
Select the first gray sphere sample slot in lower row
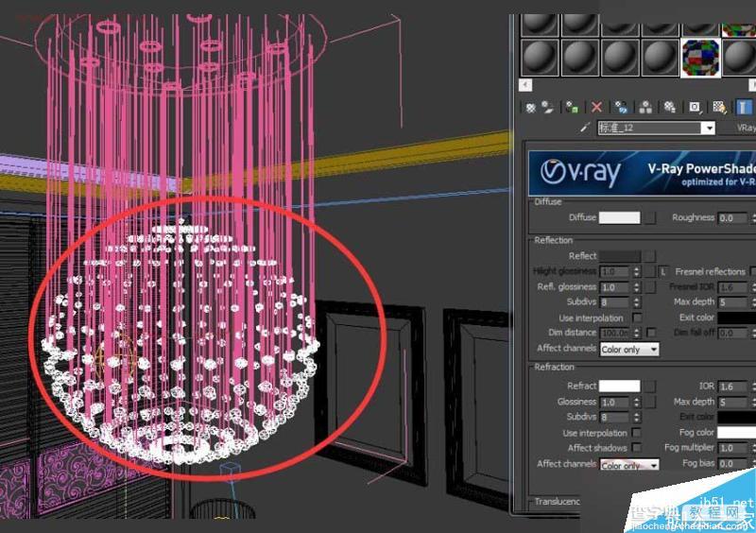[x=540, y=59]
